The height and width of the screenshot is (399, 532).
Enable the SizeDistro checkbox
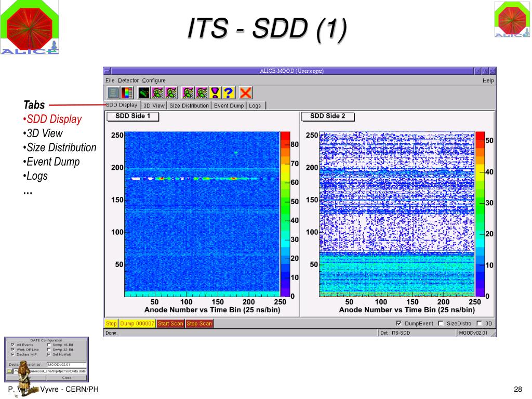tap(441, 323)
